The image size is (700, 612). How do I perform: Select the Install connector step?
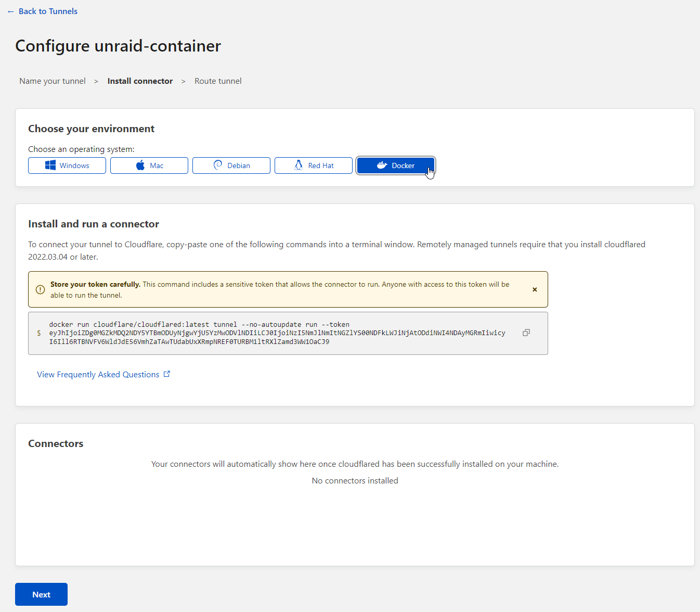tap(140, 81)
